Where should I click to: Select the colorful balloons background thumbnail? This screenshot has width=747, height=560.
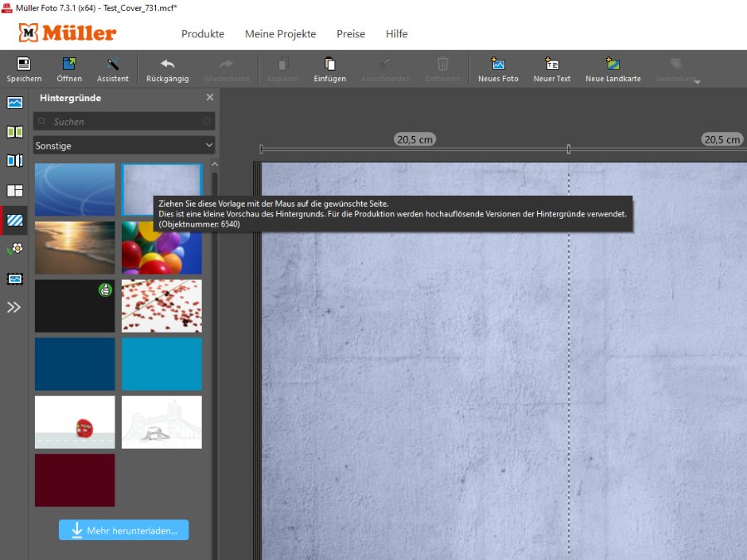pos(162,247)
